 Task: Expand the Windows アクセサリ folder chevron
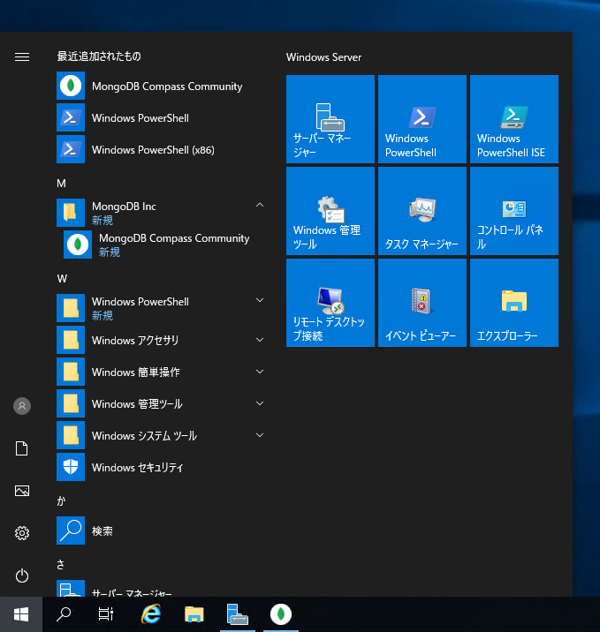[260, 340]
